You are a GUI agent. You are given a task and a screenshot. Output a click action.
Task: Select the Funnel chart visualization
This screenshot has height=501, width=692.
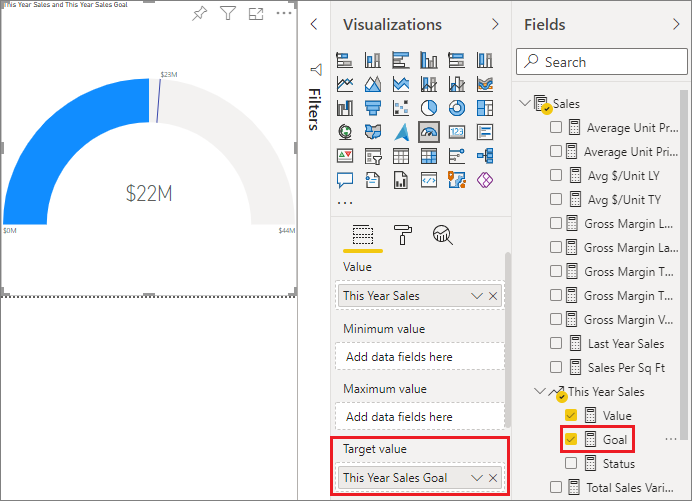pos(373,108)
